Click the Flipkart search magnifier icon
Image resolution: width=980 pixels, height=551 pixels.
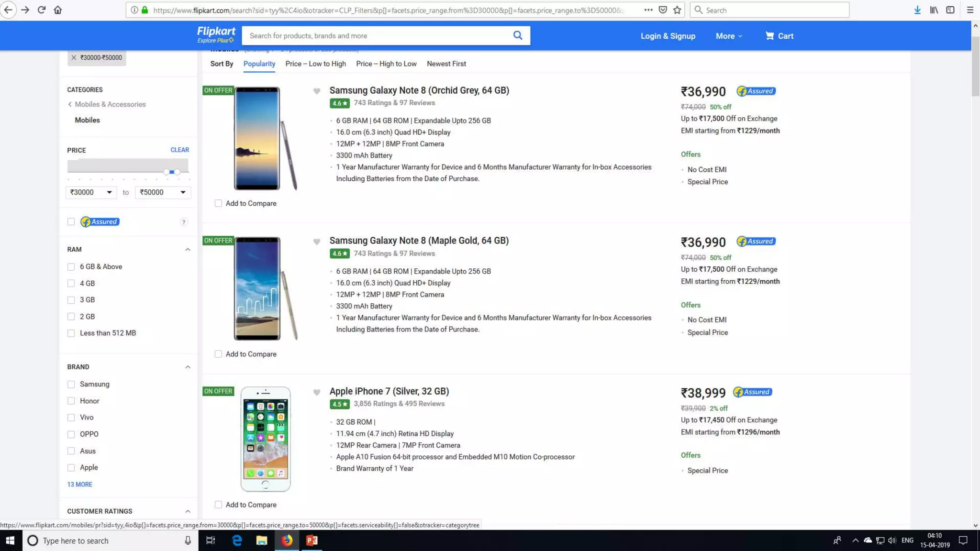517,35
